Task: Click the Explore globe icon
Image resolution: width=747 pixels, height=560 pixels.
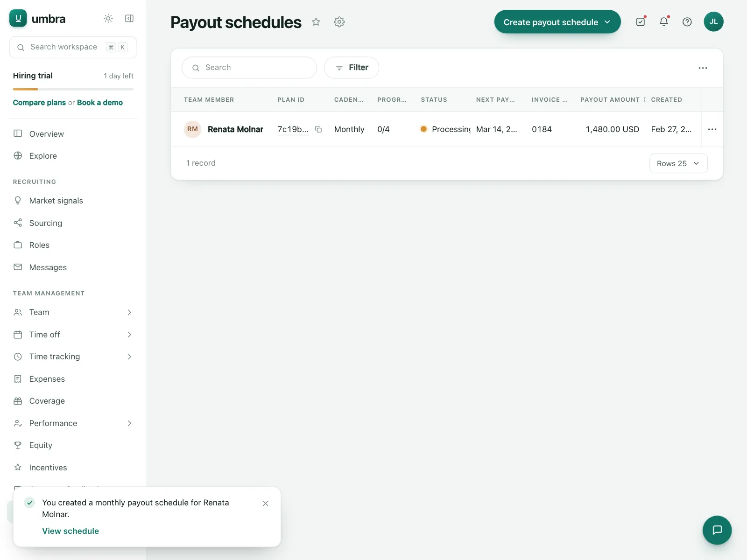Action: point(18,155)
